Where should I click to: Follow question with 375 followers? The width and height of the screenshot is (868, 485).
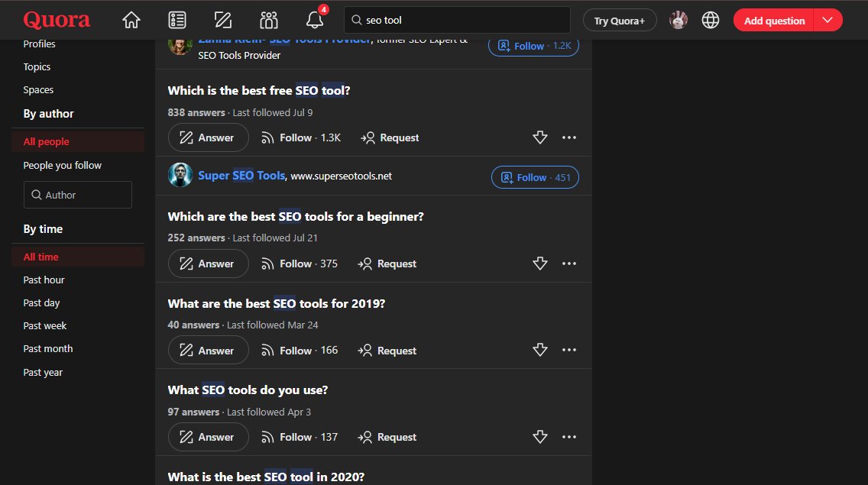point(300,264)
